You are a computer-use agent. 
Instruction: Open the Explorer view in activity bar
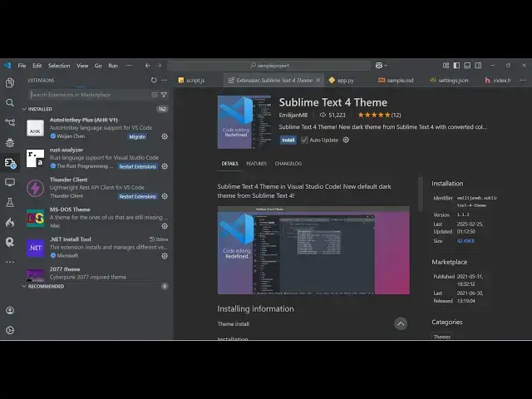click(x=10, y=83)
